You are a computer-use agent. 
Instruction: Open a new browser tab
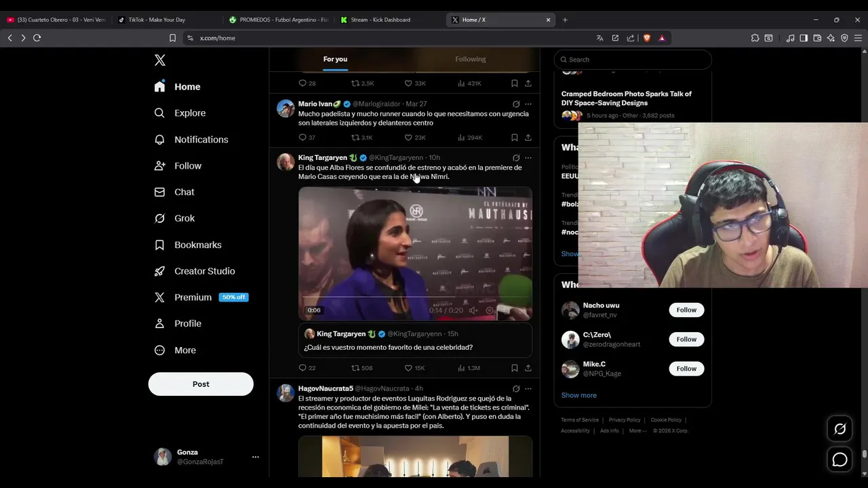565,20
